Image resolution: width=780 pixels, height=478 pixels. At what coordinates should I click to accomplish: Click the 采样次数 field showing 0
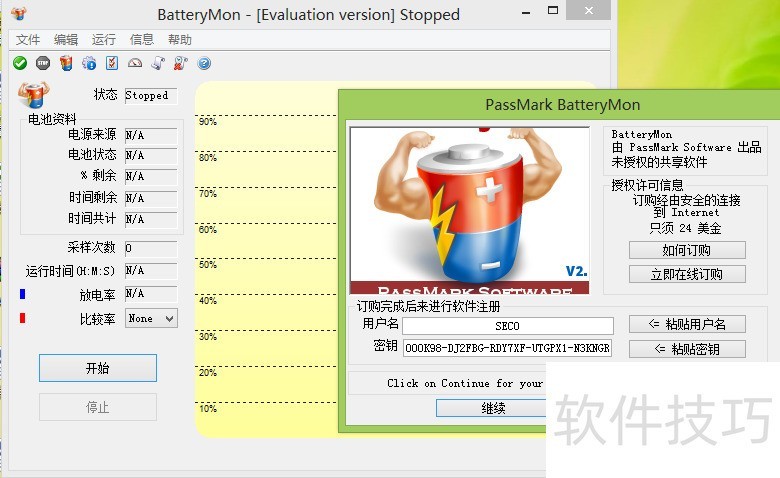pos(151,248)
